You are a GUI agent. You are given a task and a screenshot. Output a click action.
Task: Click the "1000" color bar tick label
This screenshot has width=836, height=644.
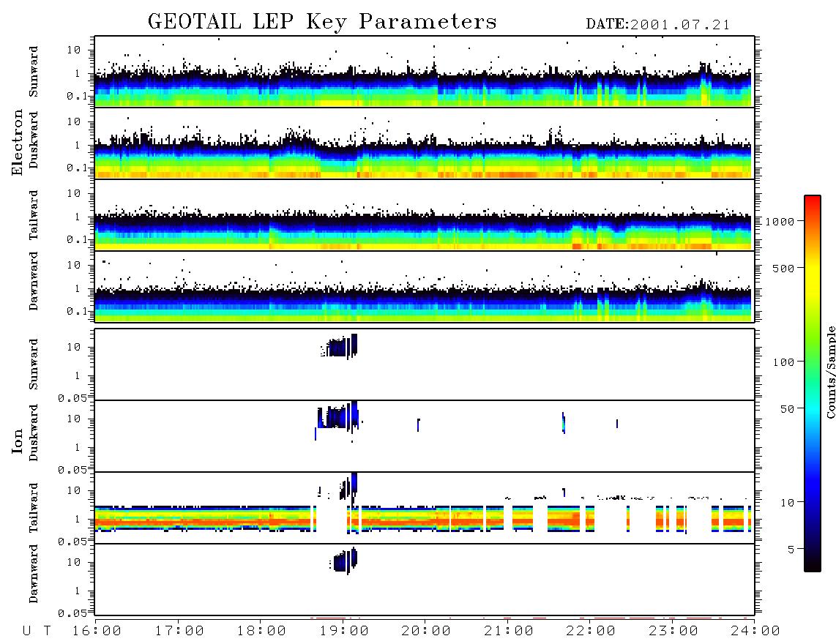coord(780,221)
